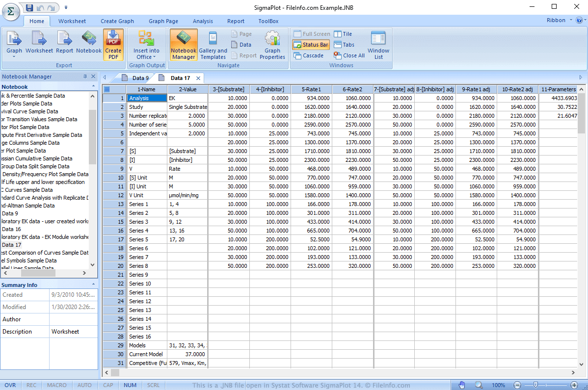This screenshot has width=588, height=390.
Task: Toggle the Status Bar option
Action: pos(311,45)
